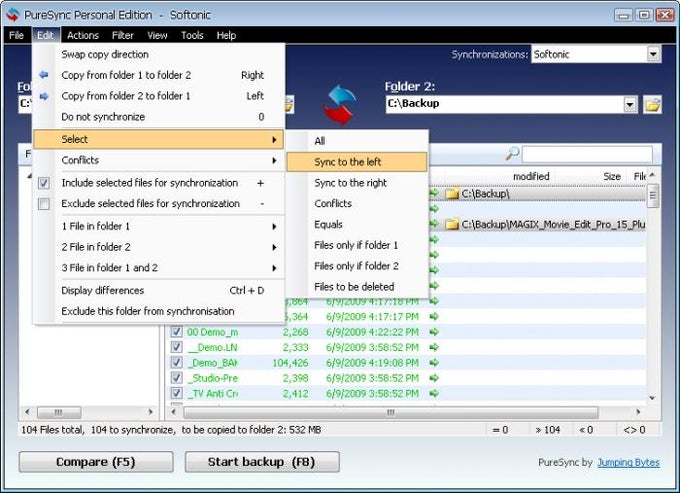The image size is (680, 493).
Task: Open the Select submenu entry
Action: [159, 139]
